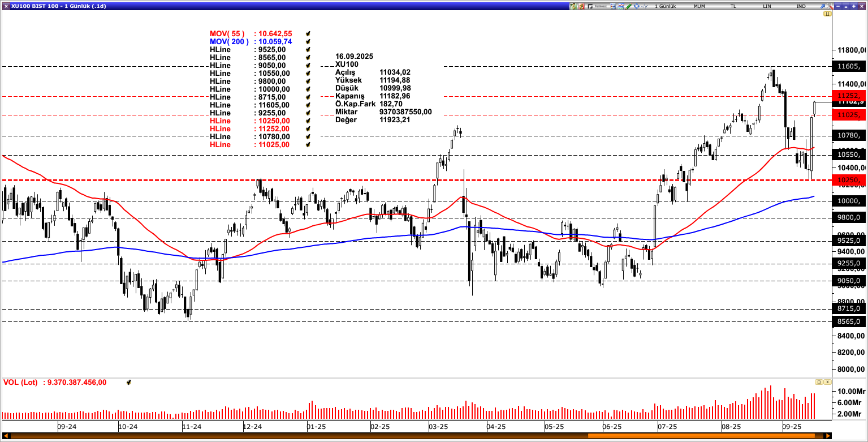Select the 8715 price tag on axis
Image resolution: width=868 pixels, height=442 pixels.
849,308
